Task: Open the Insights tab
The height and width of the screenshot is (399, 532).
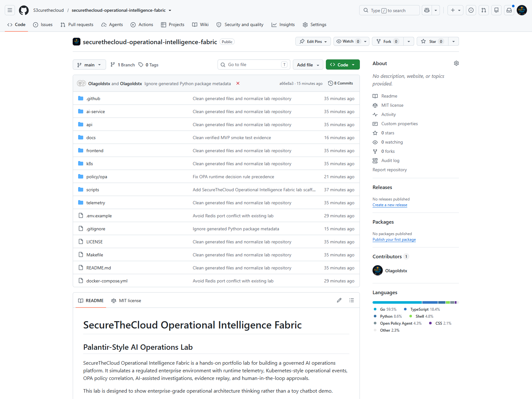Action: pyautogui.click(x=283, y=24)
